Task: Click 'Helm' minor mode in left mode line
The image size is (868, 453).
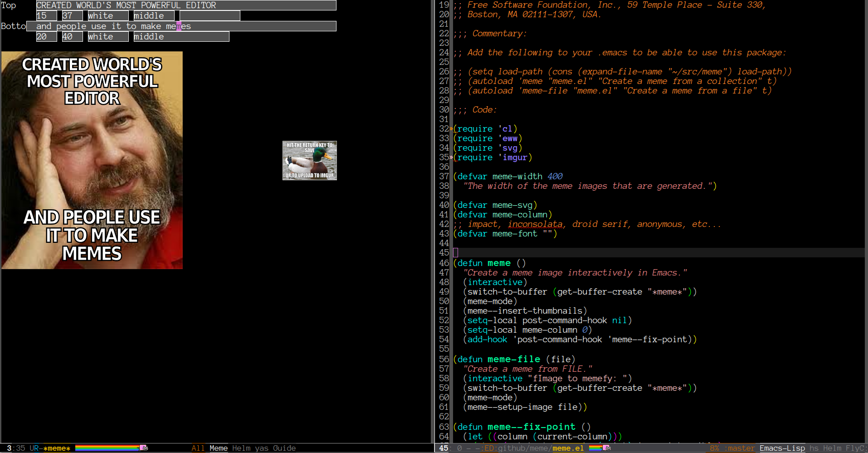Action: pos(241,448)
